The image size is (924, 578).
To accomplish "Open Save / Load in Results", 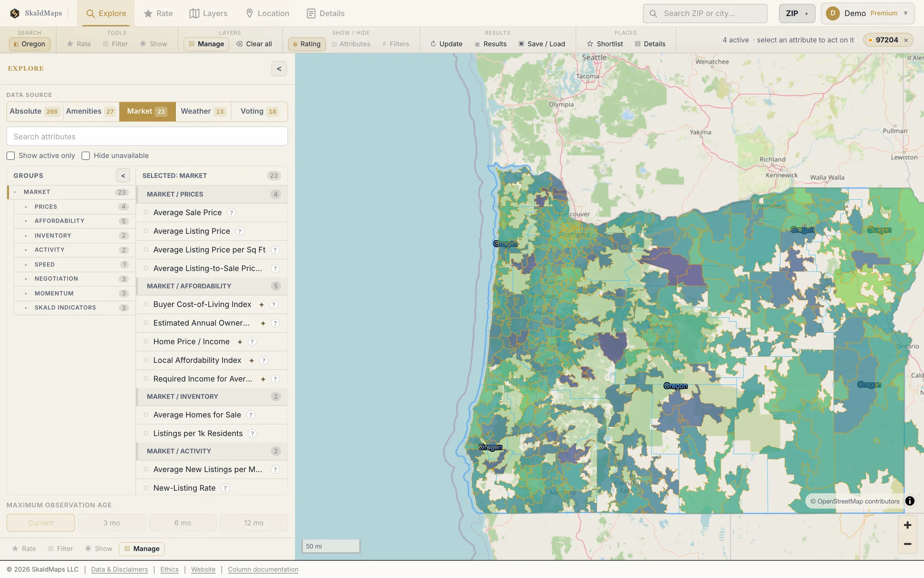I will click(x=542, y=44).
